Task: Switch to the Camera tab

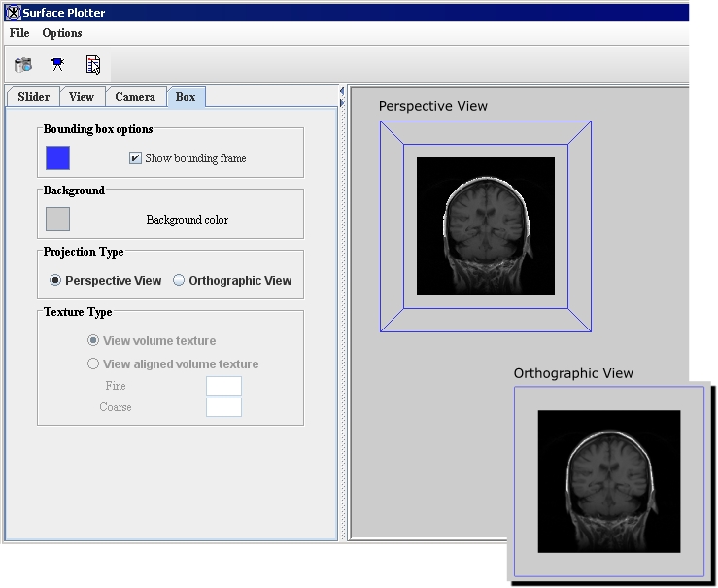Action: click(135, 97)
